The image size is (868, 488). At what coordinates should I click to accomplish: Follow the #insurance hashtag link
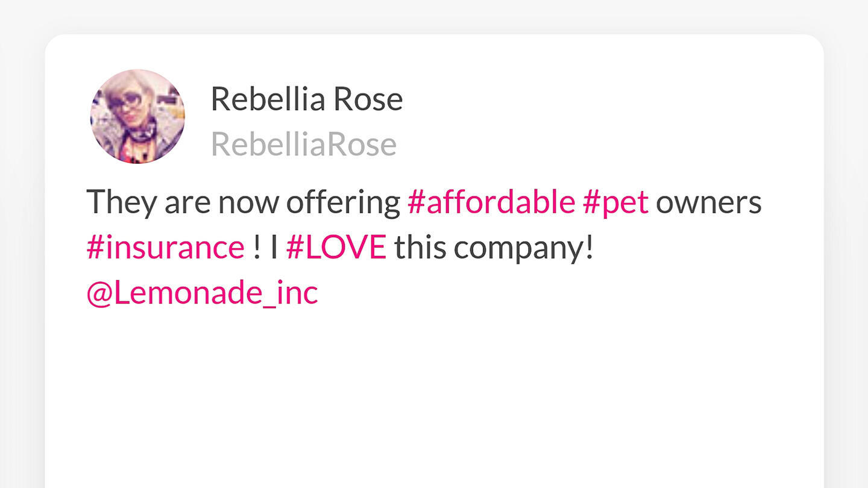point(165,248)
